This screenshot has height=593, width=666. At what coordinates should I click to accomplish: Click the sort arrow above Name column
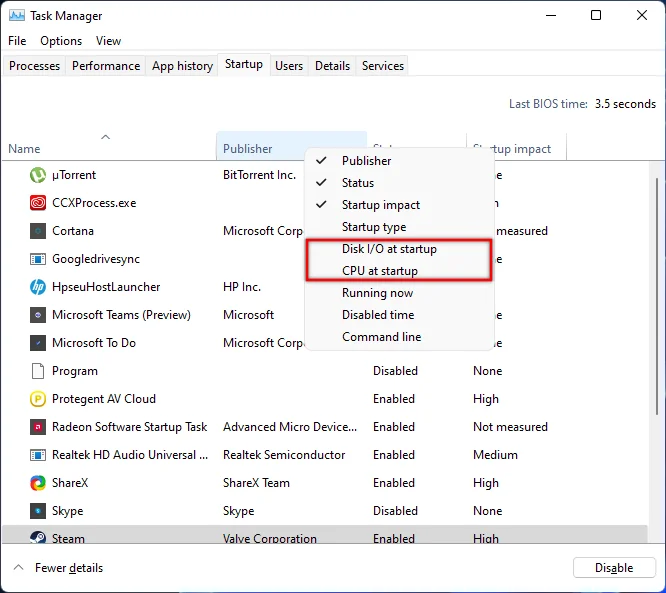tap(105, 137)
